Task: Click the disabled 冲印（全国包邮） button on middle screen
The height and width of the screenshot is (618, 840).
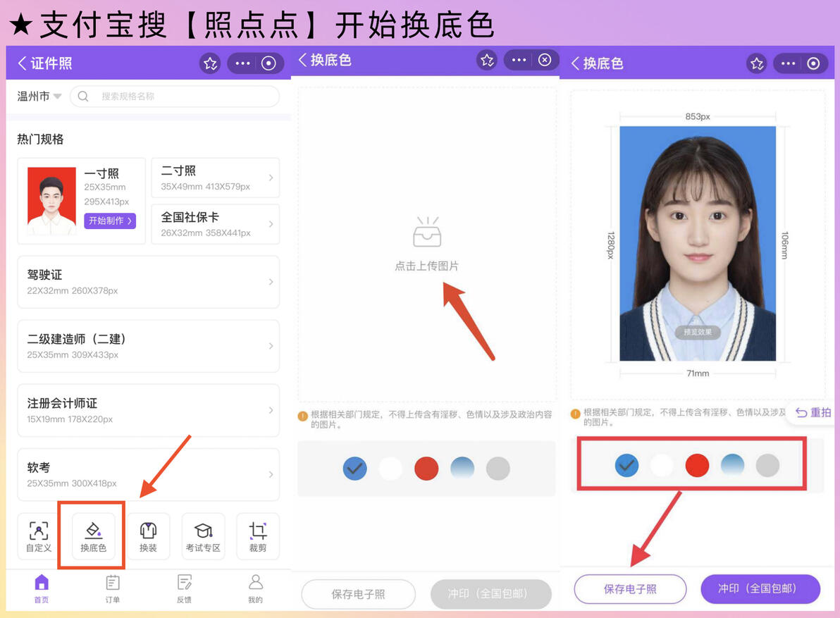Action: tap(490, 594)
